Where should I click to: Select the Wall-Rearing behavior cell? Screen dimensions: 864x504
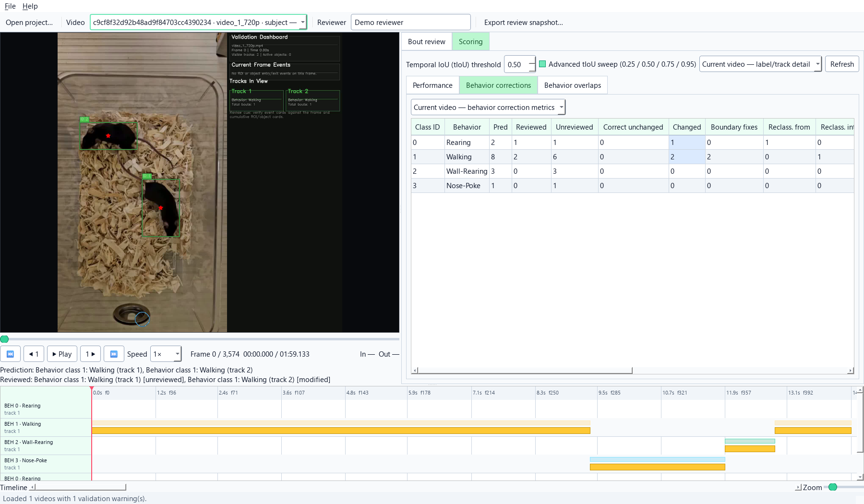click(x=467, y=171)
